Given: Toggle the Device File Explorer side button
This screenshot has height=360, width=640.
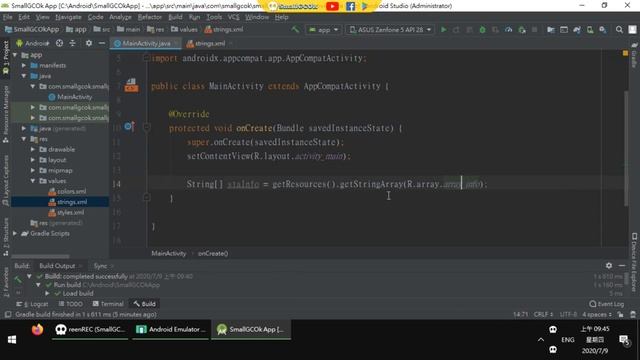Looking at the screenshot, I should coord(634,262).
